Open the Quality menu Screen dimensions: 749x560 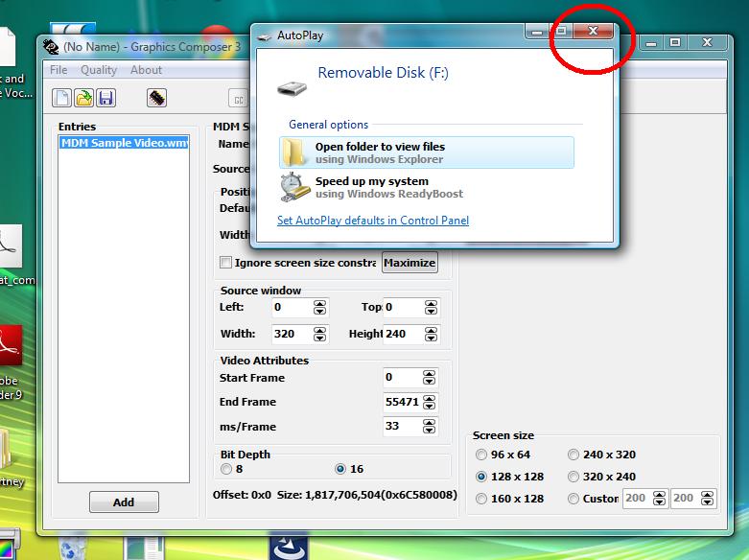coord(99,70)
